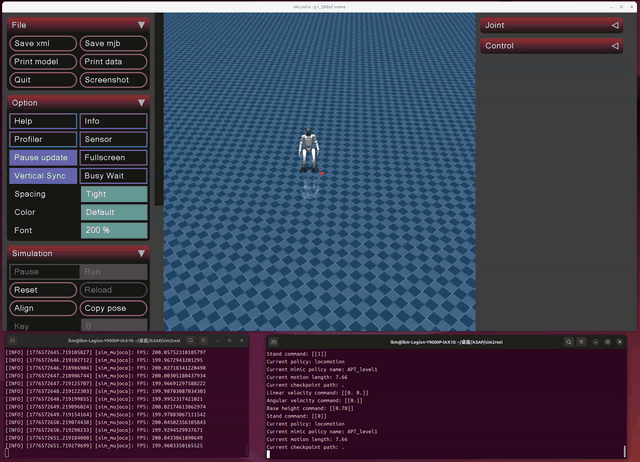Change the Spacing value from Tight
Viewport: 640px width, 462px height.
(x=113, y=194)
